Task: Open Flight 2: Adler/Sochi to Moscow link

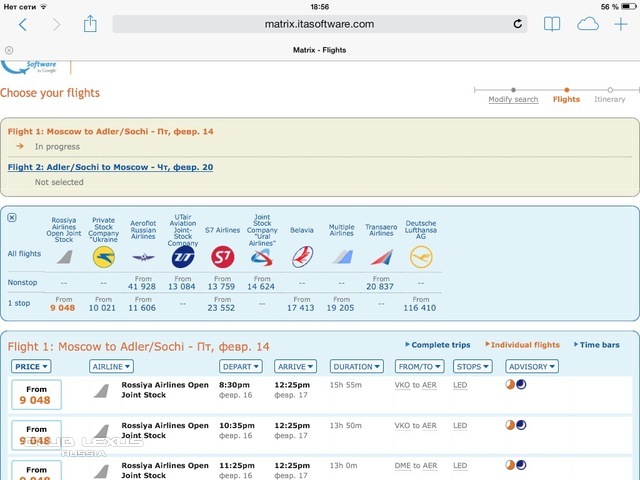Action: [110, 167]
